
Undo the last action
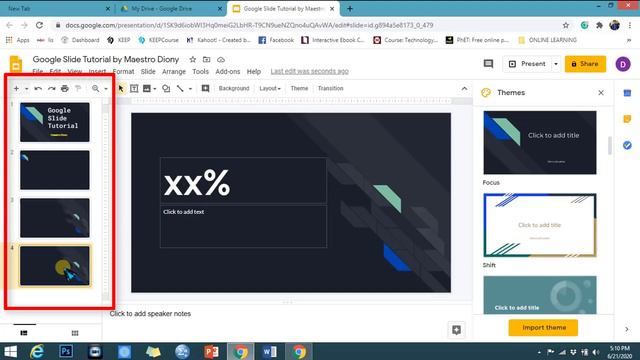click(38, 89)
